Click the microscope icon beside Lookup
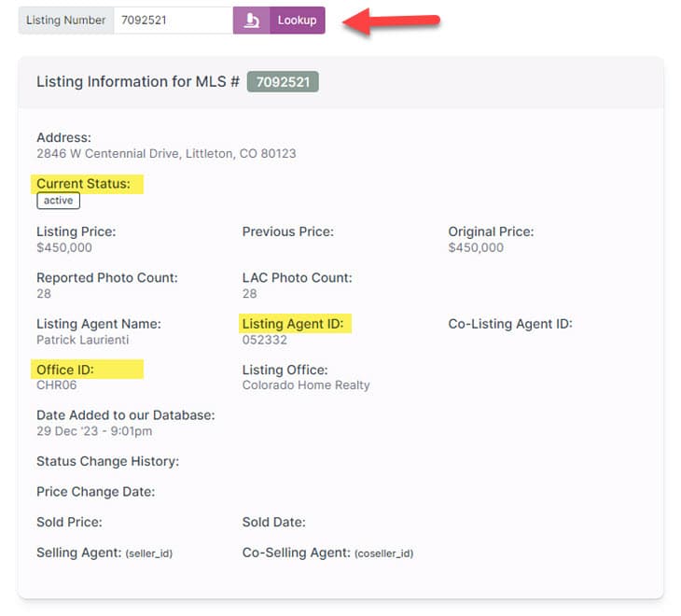 point(252,21)
